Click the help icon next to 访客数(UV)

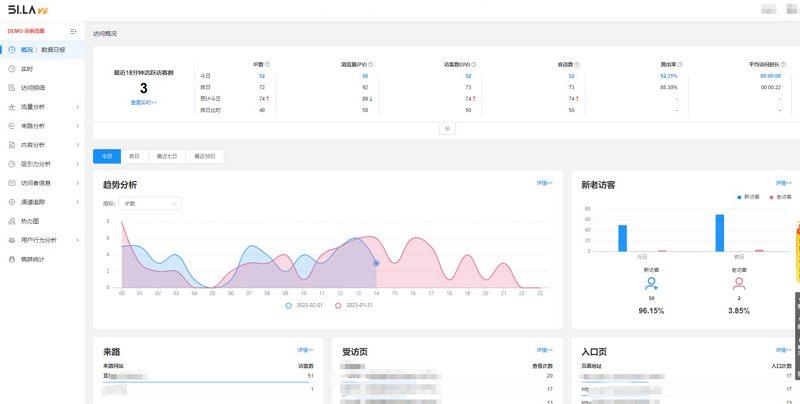click(473, 65)
